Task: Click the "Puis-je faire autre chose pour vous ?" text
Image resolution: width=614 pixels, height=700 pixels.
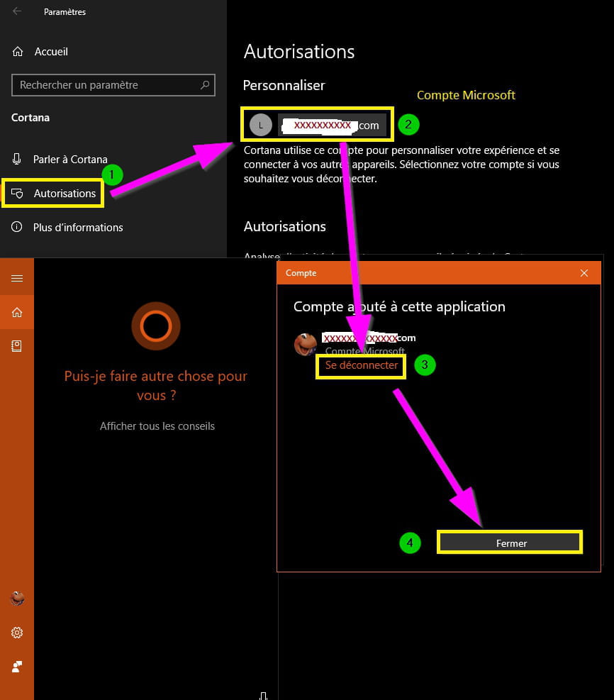Action: [156, 386]
